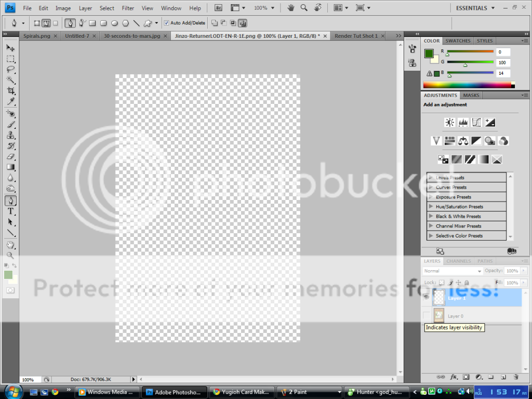Pick the Eyedropper tool
The image size is (532, 399).
pyautogui.click(x=10, y=101)
